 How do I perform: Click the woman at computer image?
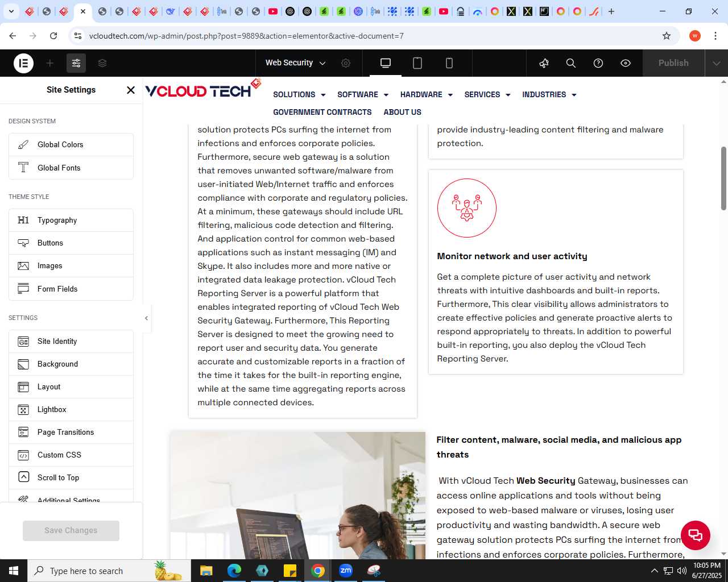297,496
